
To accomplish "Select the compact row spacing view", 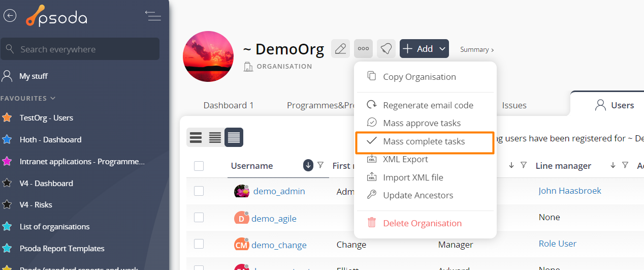I will click(x=234, y=137).
